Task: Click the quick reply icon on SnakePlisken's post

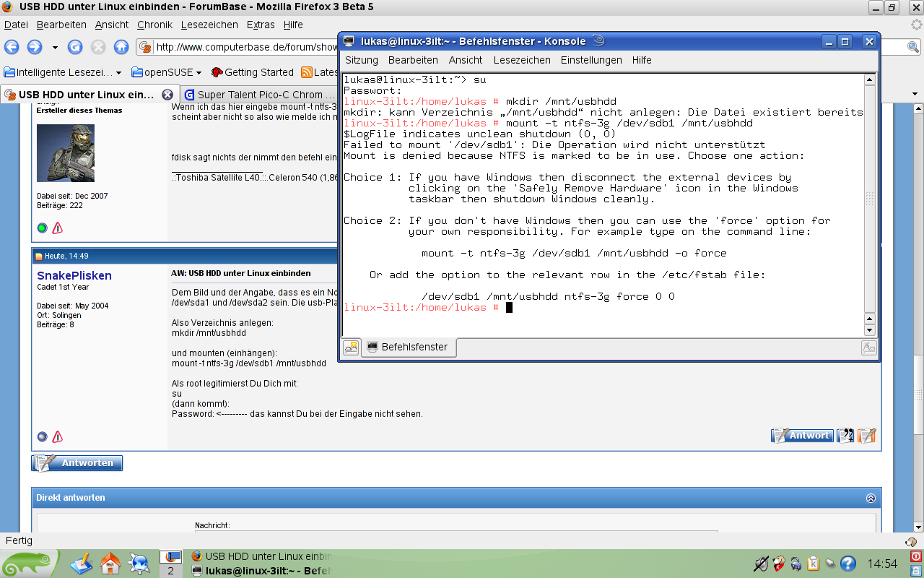Action: (867, 436)
